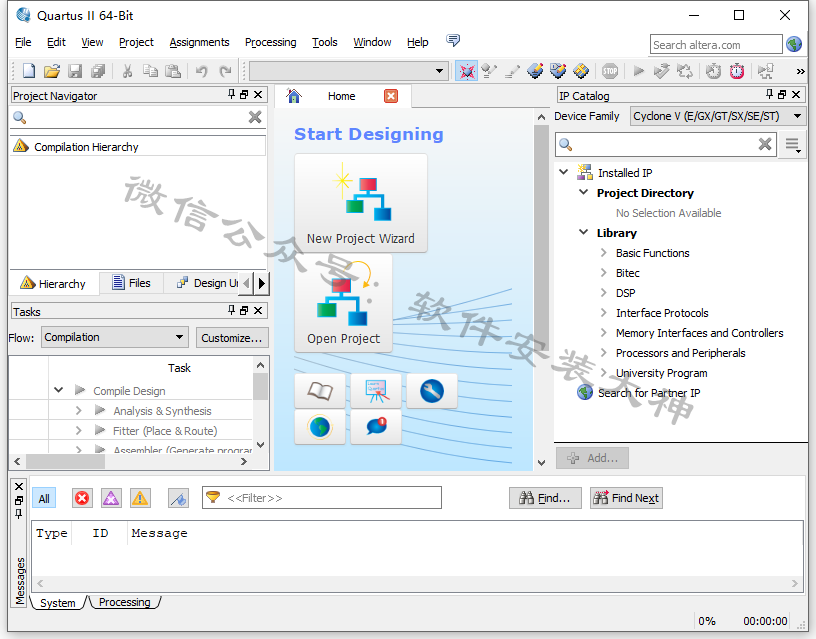Click the Find Next button

[627, 499]
